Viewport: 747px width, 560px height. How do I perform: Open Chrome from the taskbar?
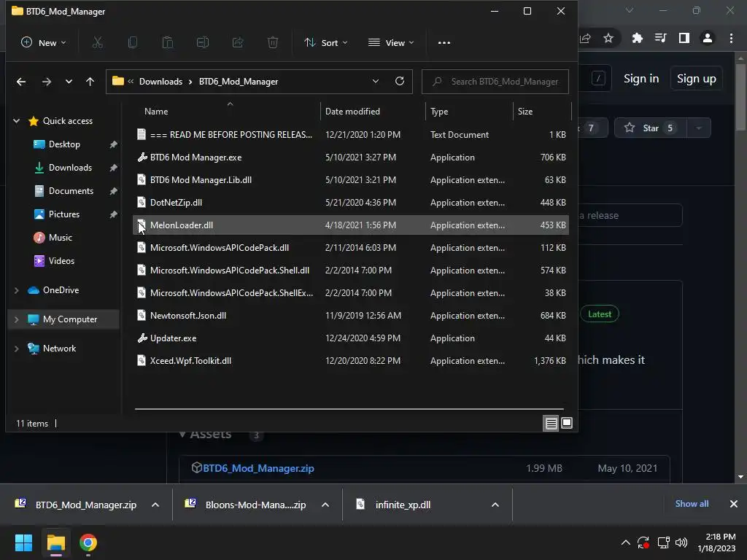click(88, 542)
